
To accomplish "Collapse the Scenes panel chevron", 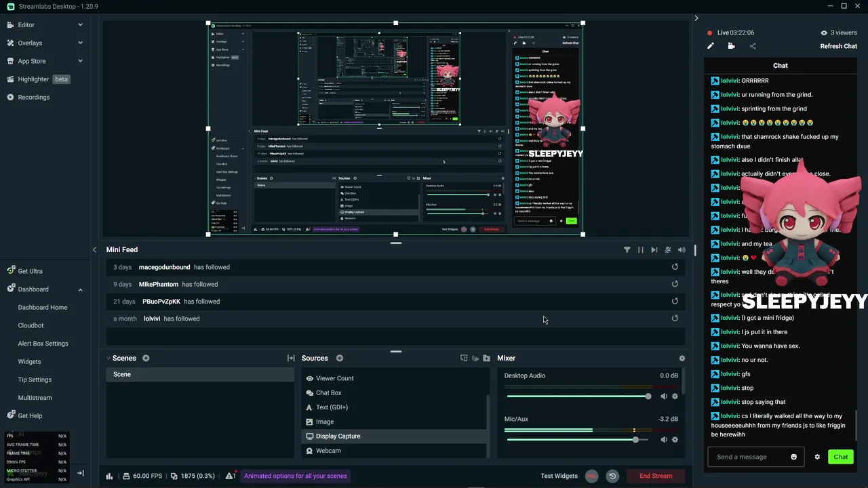I will (x=108, y=359).
